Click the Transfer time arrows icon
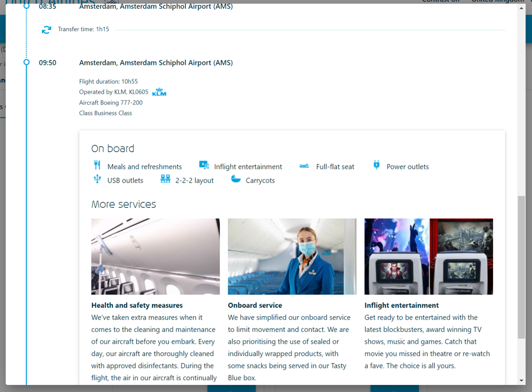Image resolution: width=532 pixels, height=392 pixels. (x=47, y=29)
